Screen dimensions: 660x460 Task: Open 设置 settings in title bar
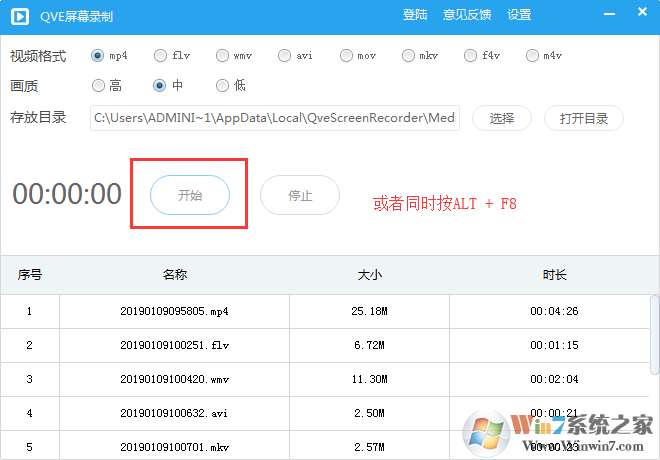pos(519,15)
